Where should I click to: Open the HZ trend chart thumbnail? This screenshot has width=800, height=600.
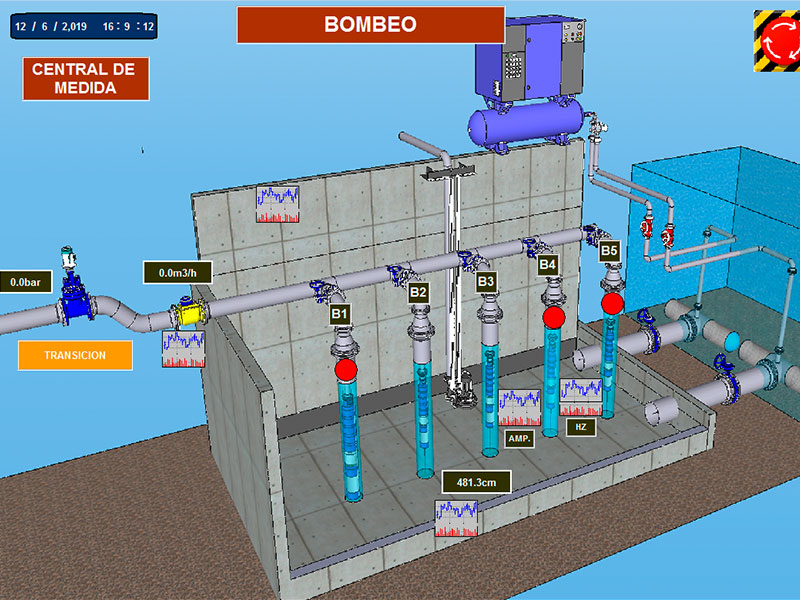(581, 397)
